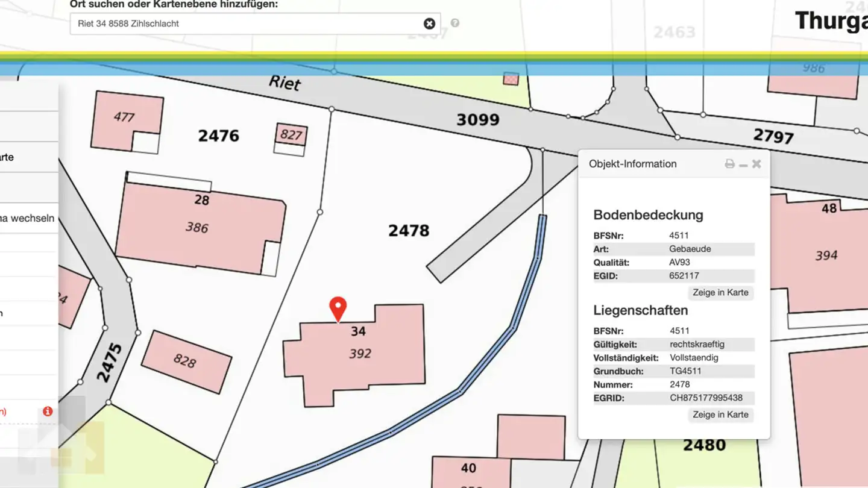Click the Grundbuch value TG4511

[x=685, y=371]
